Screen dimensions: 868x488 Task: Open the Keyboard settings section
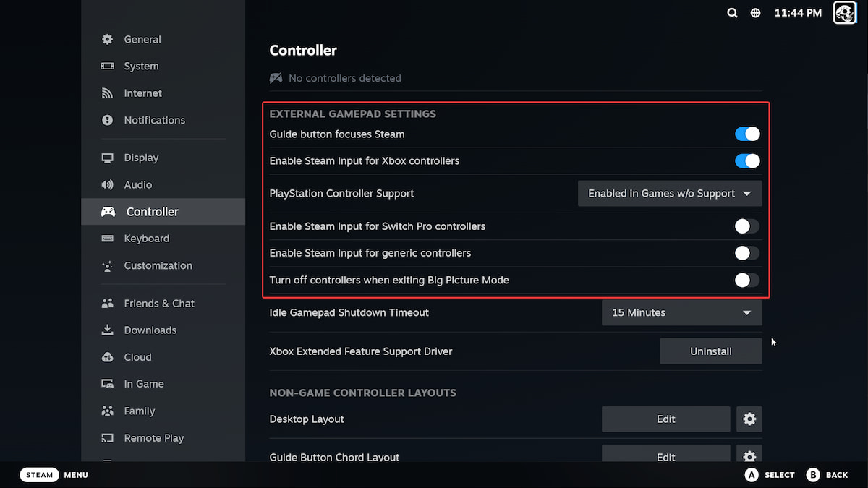(146, 239)
